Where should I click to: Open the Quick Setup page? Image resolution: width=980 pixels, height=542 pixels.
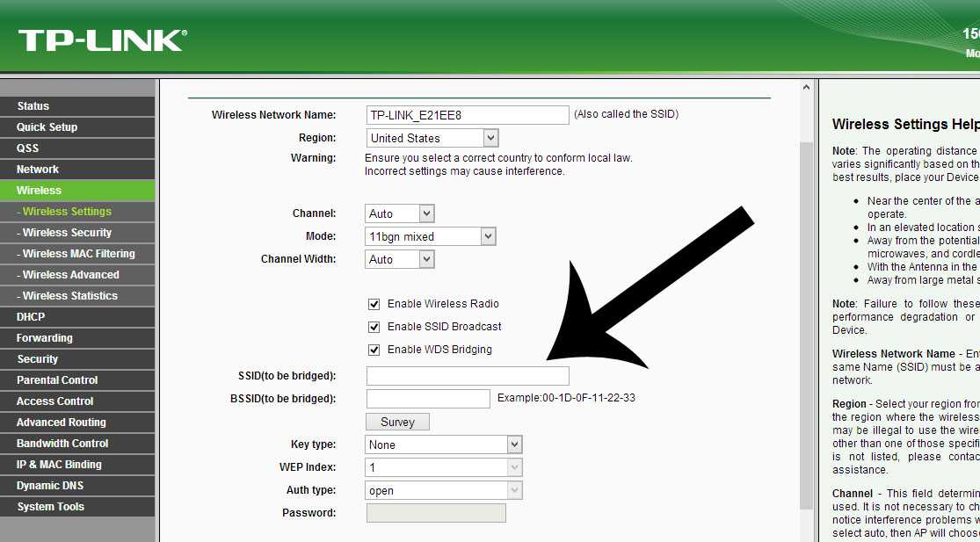(x=76, y=127)
